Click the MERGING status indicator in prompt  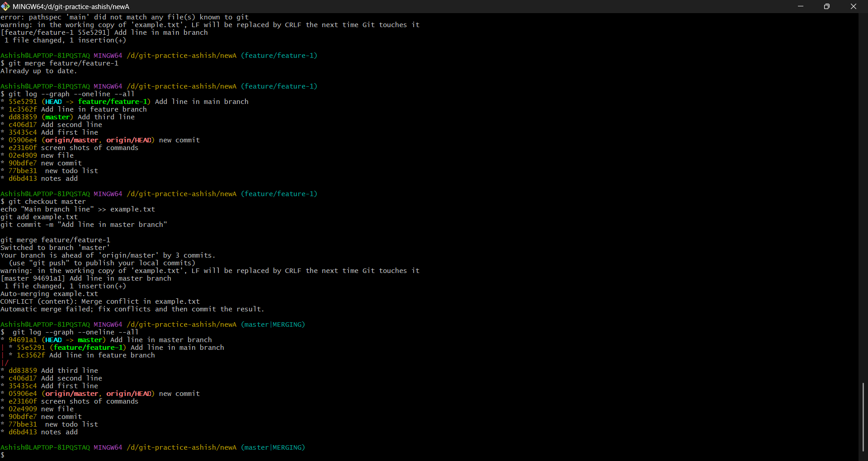(x=288, y=325)
